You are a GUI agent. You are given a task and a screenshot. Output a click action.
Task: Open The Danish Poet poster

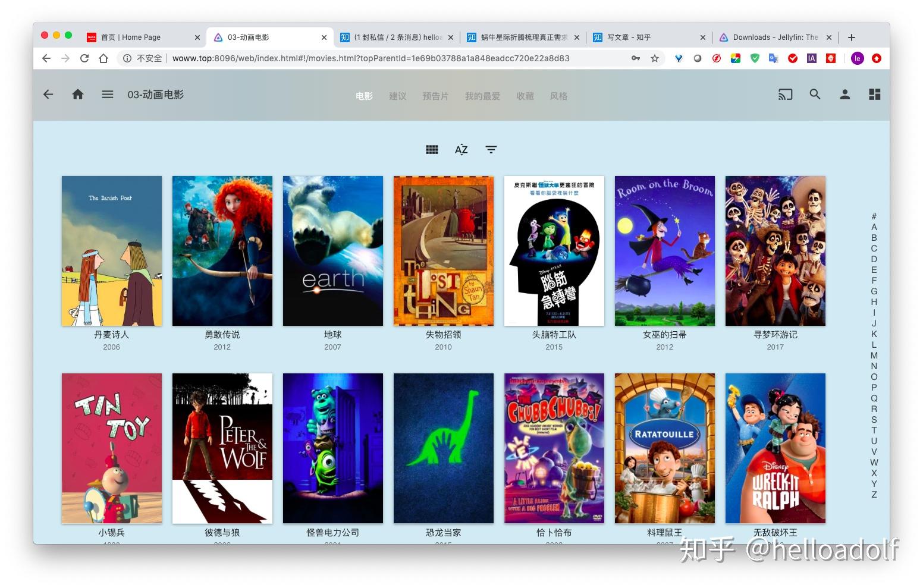[x=112, y=251]
